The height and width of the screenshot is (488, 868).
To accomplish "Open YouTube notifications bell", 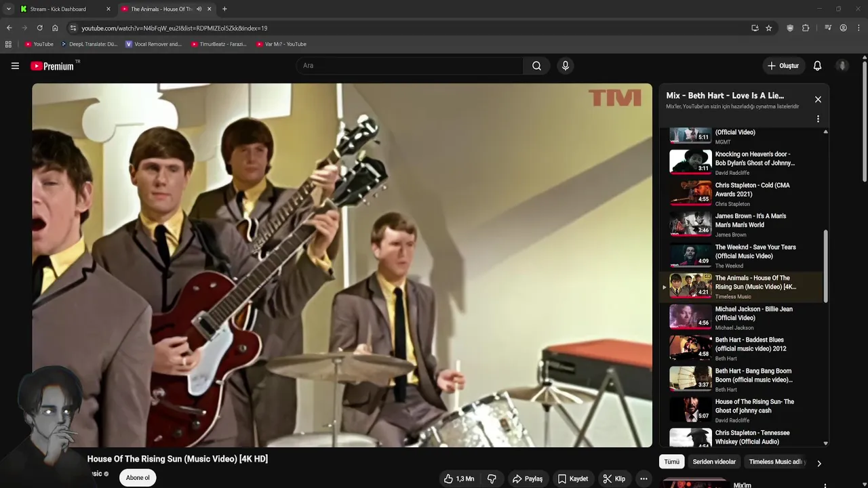I will [x=817, y=66].
